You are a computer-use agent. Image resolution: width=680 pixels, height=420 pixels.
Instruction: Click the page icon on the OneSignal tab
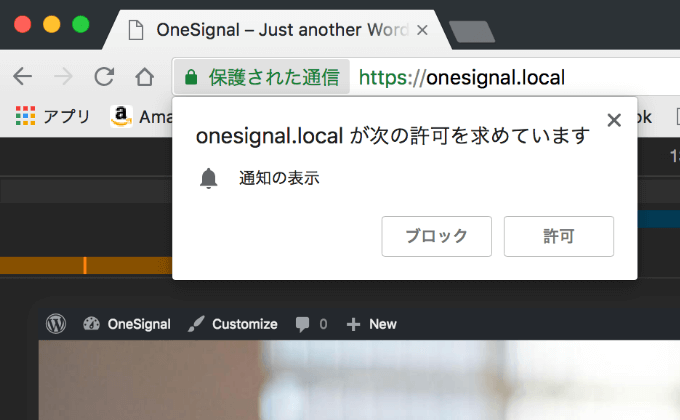point(136,30)
